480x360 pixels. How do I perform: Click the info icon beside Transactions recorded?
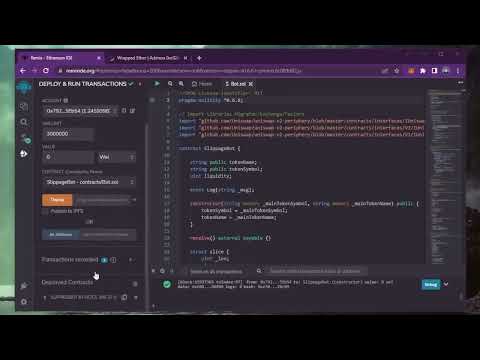pyautogui.click(x=113, y=260)
